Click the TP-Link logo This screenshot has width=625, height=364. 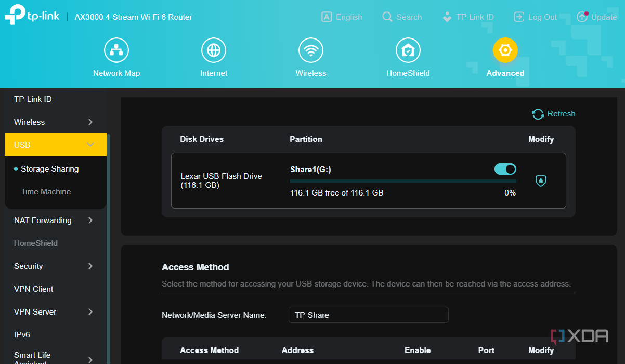click(x=32, y=16)
